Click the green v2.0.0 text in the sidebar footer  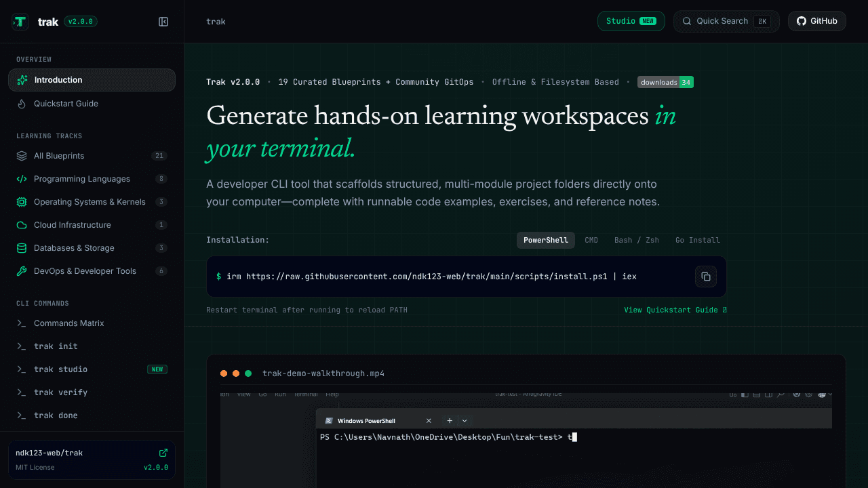(x=155, y=468)
